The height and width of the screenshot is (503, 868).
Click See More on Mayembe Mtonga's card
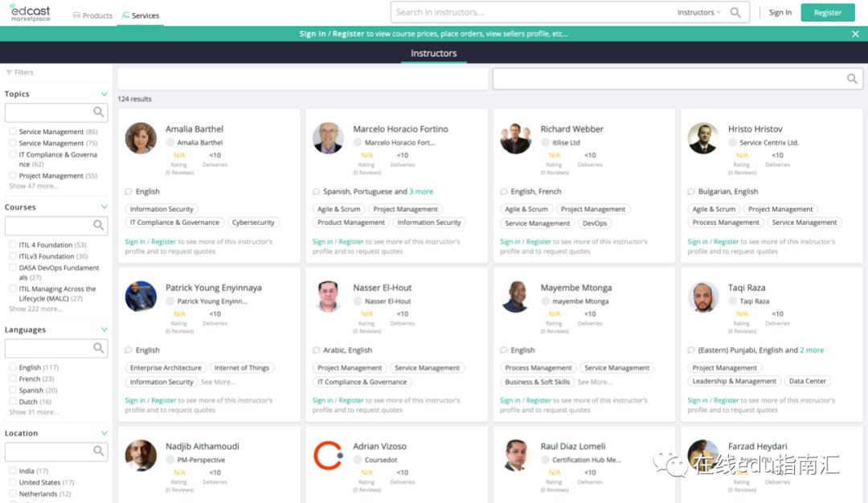[595, 382]
